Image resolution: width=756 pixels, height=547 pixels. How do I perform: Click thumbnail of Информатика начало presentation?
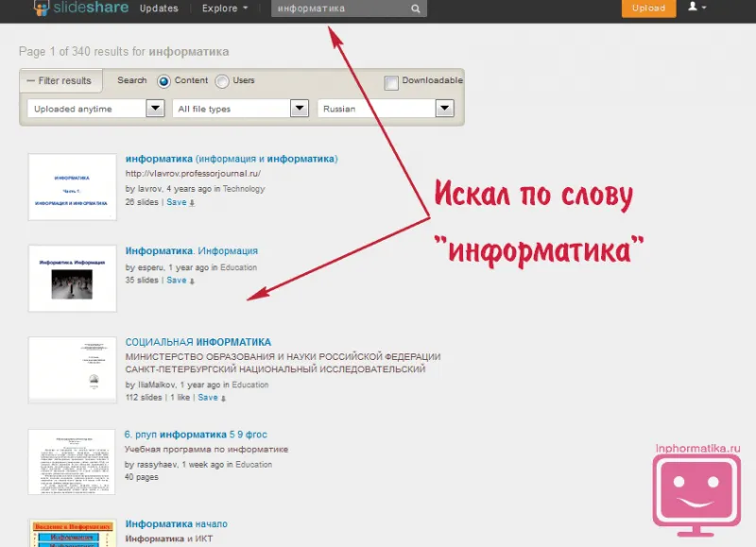[x=73, y=533]
